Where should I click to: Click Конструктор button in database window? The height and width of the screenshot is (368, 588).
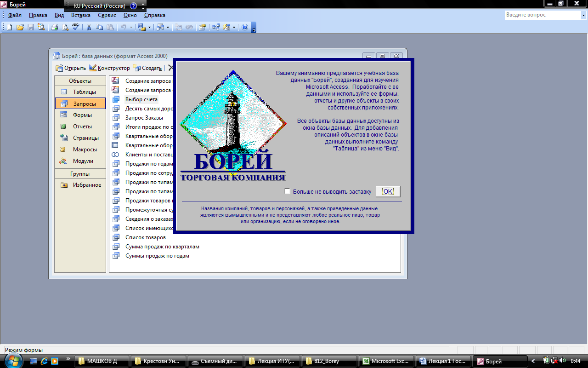pos(109,68)
